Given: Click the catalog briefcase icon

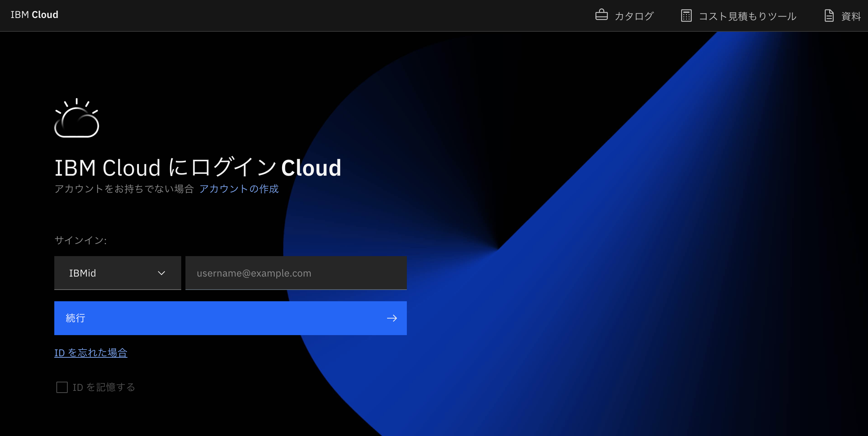Looking at the screenshot, I should tap(601, 15).
